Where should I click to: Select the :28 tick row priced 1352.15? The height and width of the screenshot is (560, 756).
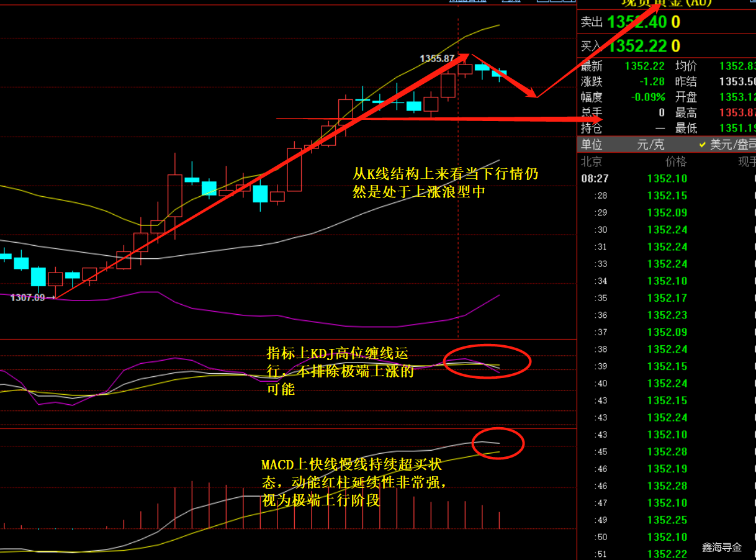[x=667, y=196]
